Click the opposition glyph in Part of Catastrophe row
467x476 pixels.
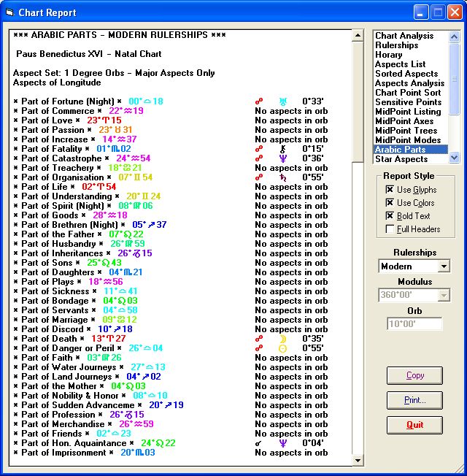click(258, 158)
